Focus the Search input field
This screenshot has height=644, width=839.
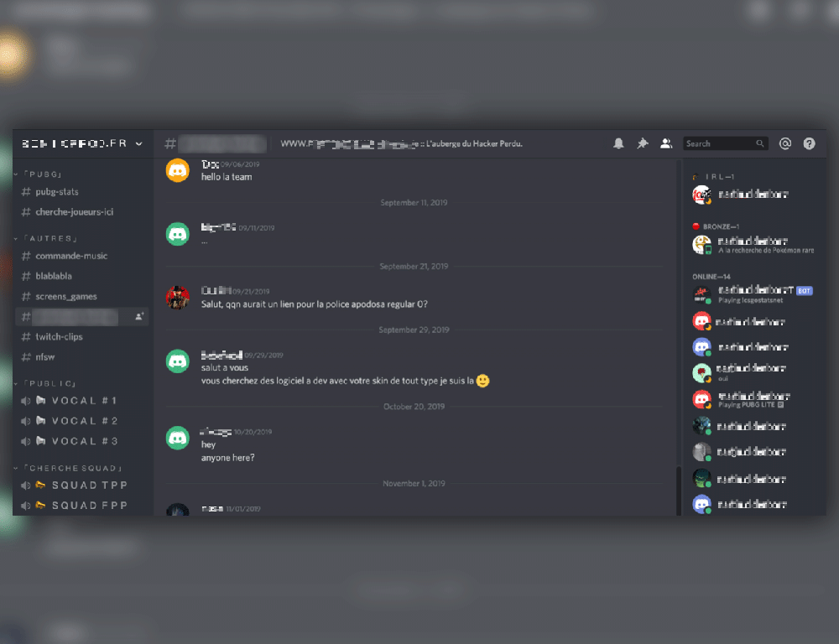726,143
